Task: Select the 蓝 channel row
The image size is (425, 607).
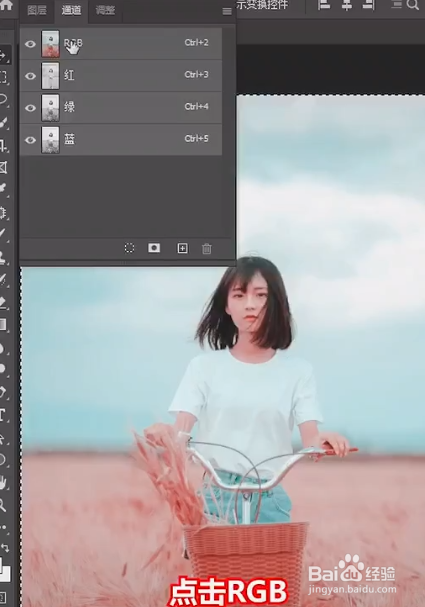Action: click(121, 140)
